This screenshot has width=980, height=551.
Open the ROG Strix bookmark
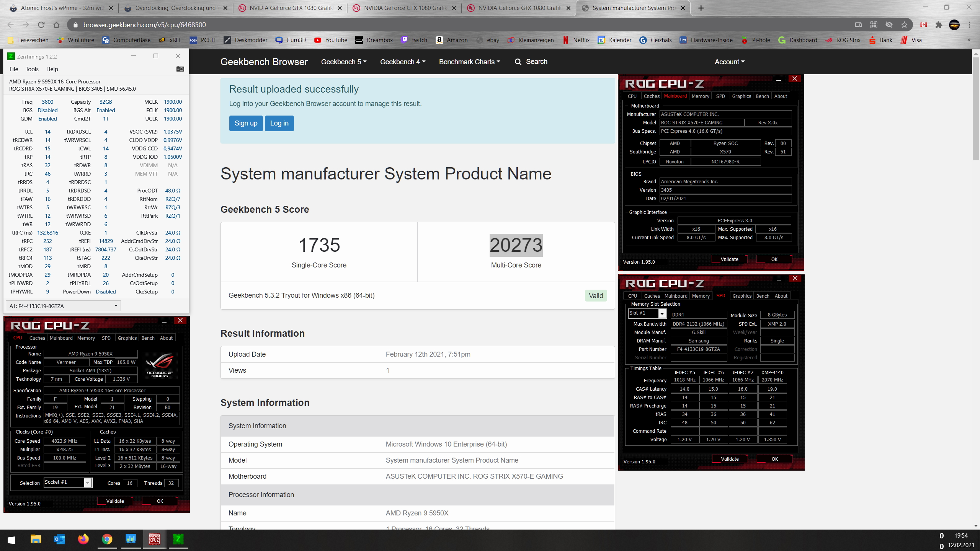[843, 40]
